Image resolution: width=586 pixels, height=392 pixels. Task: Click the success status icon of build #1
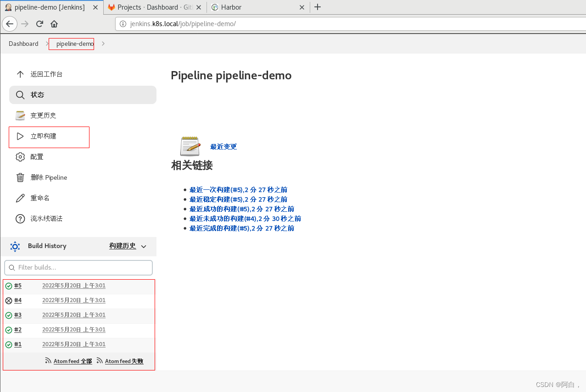9,345
